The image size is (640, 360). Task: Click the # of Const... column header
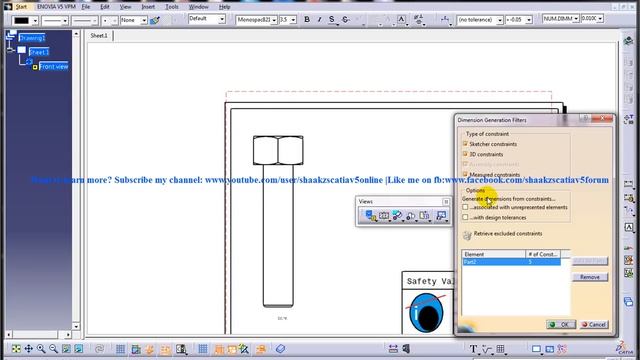click(x=543, y=254)
